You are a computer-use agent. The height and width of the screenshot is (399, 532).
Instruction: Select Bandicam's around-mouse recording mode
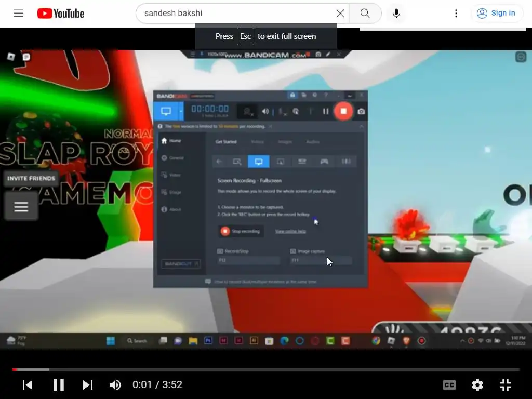(280, 162)
